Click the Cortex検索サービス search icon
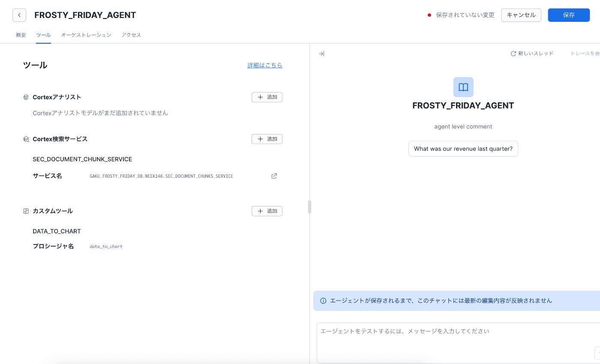Image resolution: width=600 pixels, height=364 pixels. point(26,139)
